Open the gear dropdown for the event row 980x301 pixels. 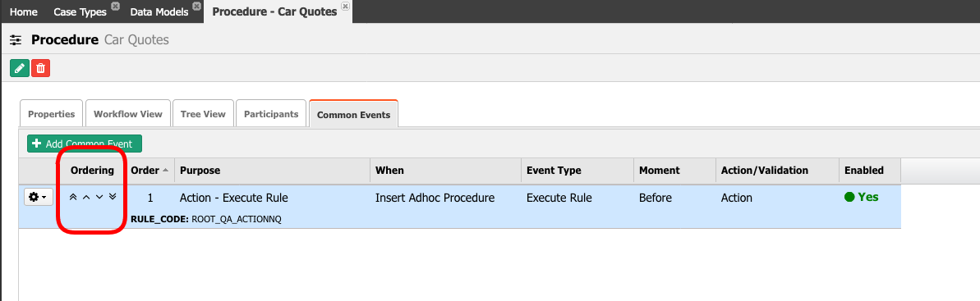39,198
